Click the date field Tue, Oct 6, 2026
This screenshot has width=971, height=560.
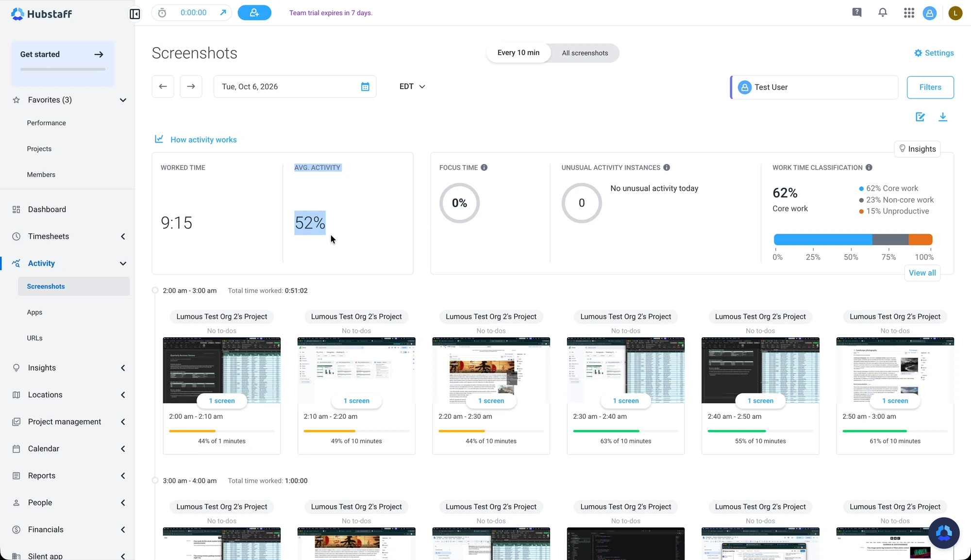click(295, 87)
